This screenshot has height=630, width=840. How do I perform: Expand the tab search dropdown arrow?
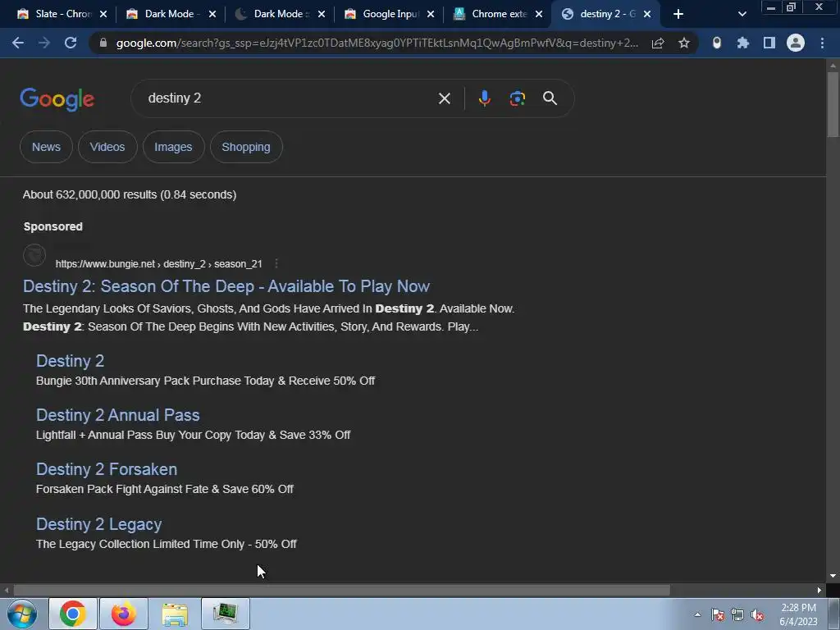(x=742, y=14)
